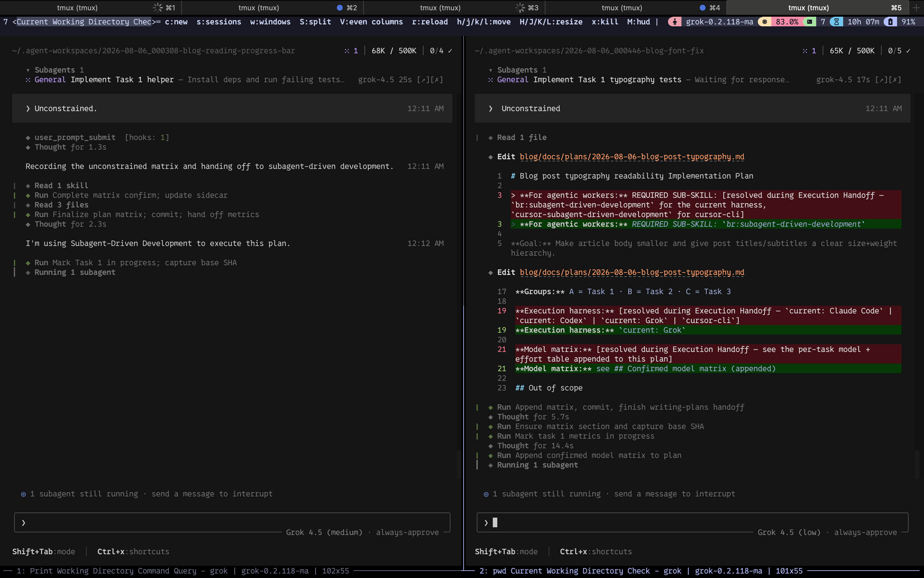Click 'r:reload' in tmux status bar
Screen dimensions: 924x578
(x=430, y=22)
